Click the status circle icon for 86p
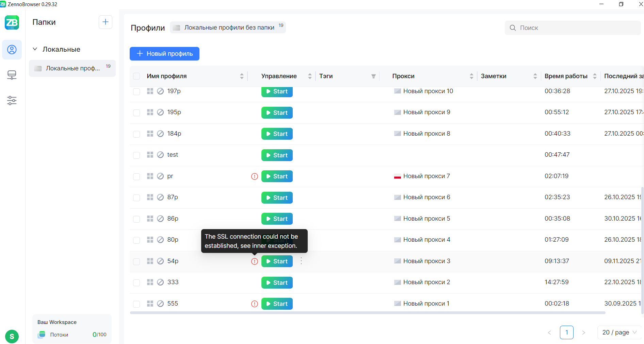Viewport: 644px width, 344px height. tap(160, 219)
